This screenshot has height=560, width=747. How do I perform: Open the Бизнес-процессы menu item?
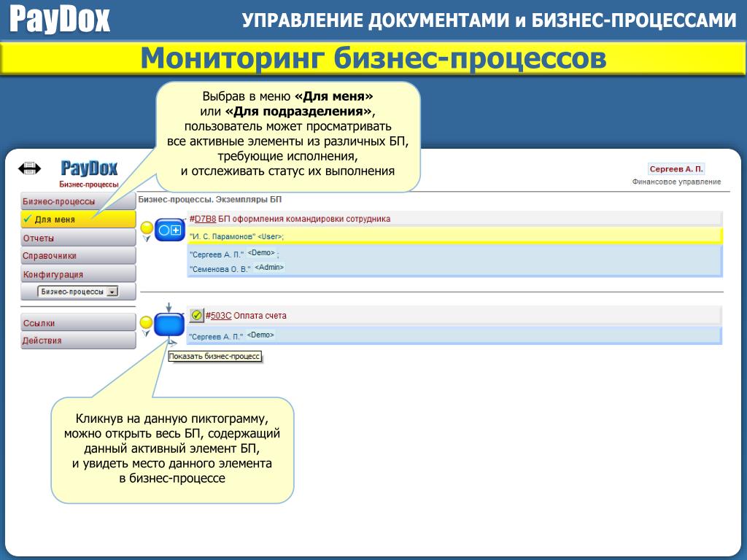click(78, 201)
